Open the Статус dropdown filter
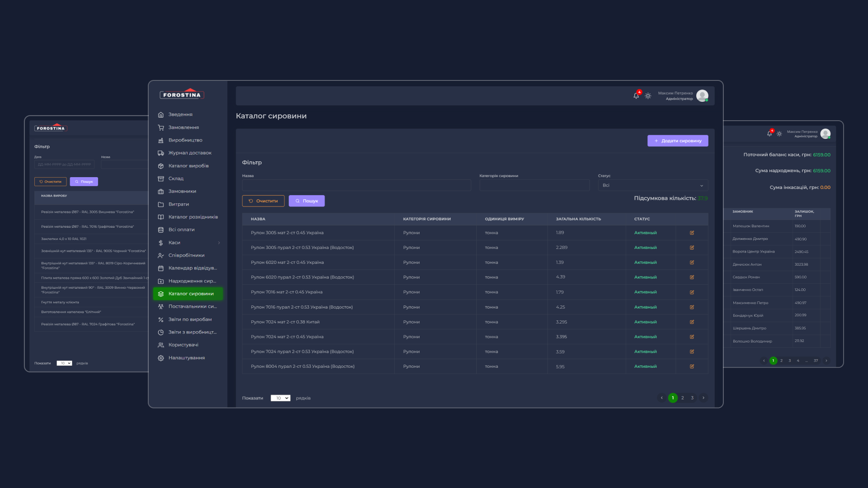 point(653,185)
